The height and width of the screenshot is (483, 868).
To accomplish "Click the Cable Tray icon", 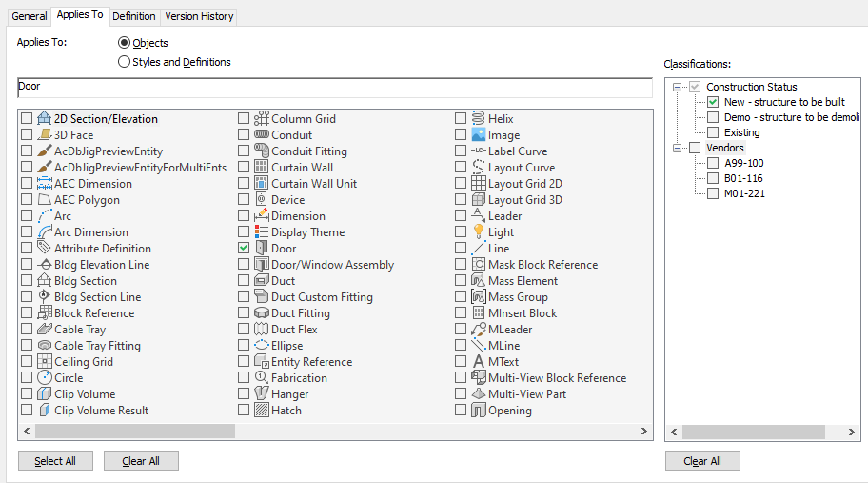I will (45, 330).
